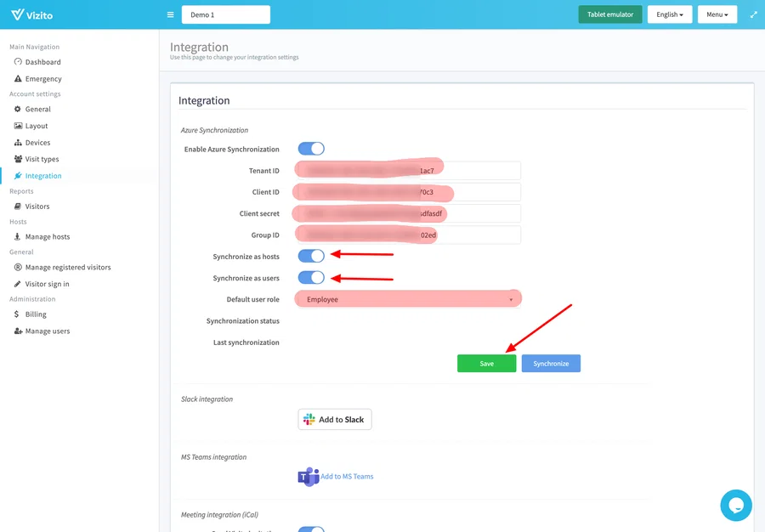Disable Azure Synchronization toggle

tap(311, 148)
